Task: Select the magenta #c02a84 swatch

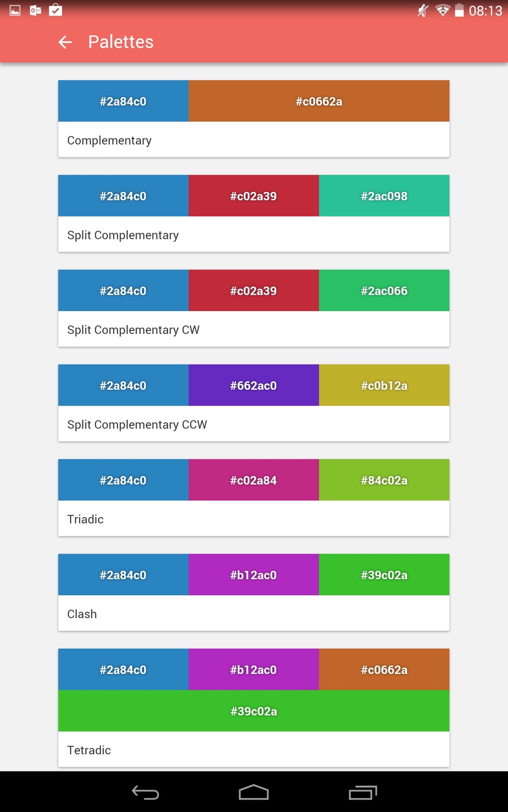Action: pyautogui.click(x=253, y=480)
